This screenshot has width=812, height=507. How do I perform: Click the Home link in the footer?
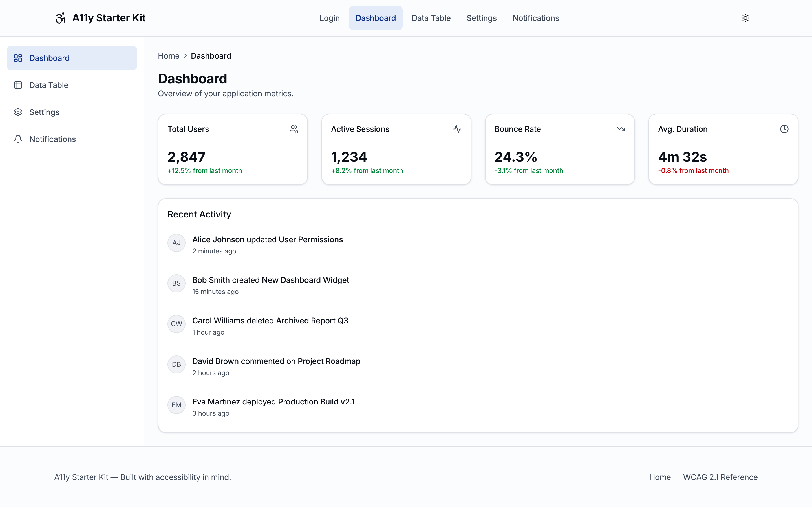[x=660, y=477]
